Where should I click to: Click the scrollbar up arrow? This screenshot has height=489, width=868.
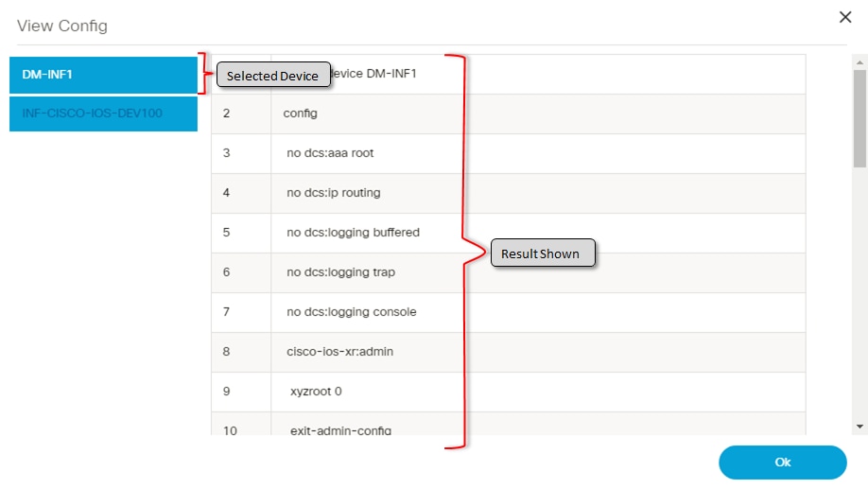tap(859, 61)
